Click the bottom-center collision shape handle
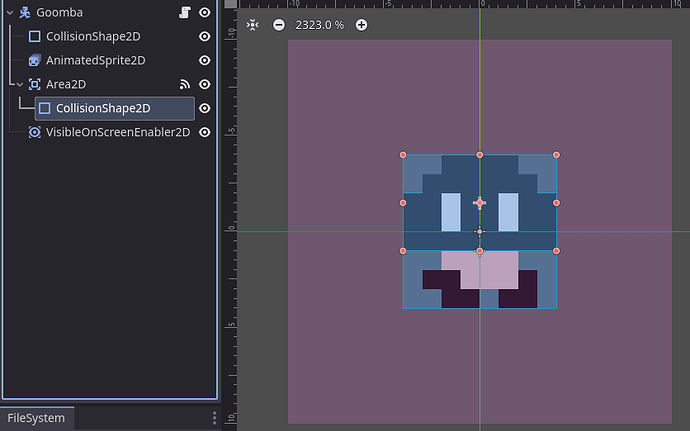The width and height of the screenshot is (690, 431). [x=480, y=251]
